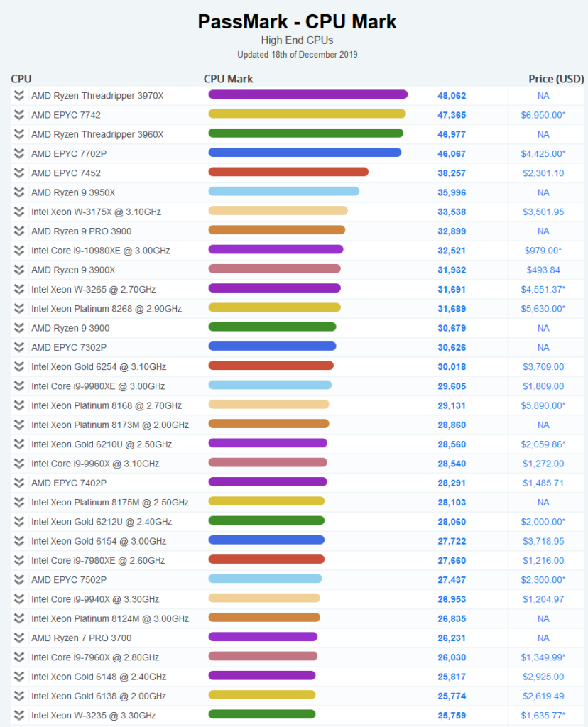The width and height of the screenshot is (588, 727).
Task: Click the $979.00* price link
Action: [x=543, y=251]
